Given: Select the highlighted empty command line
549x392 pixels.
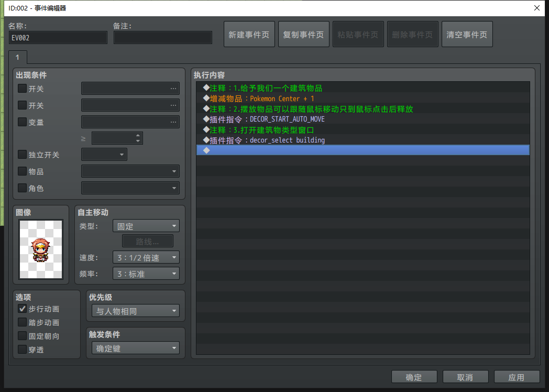Looking at the screenshot, I should coord(363,150).
